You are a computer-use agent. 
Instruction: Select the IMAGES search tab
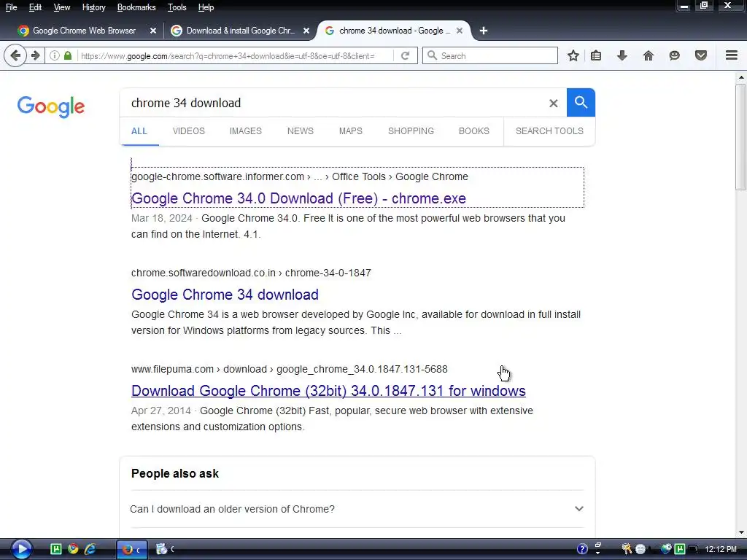pos(246,131)
